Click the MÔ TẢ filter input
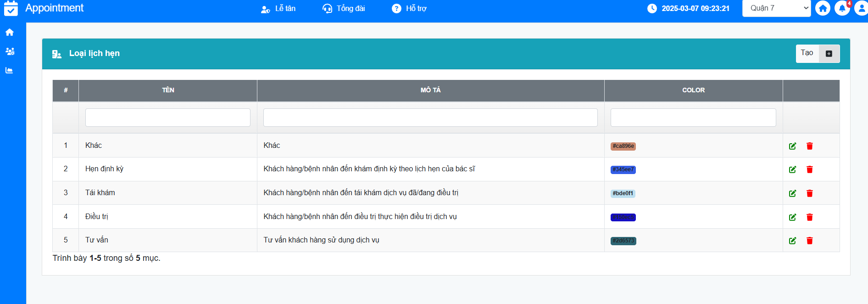 430,118
